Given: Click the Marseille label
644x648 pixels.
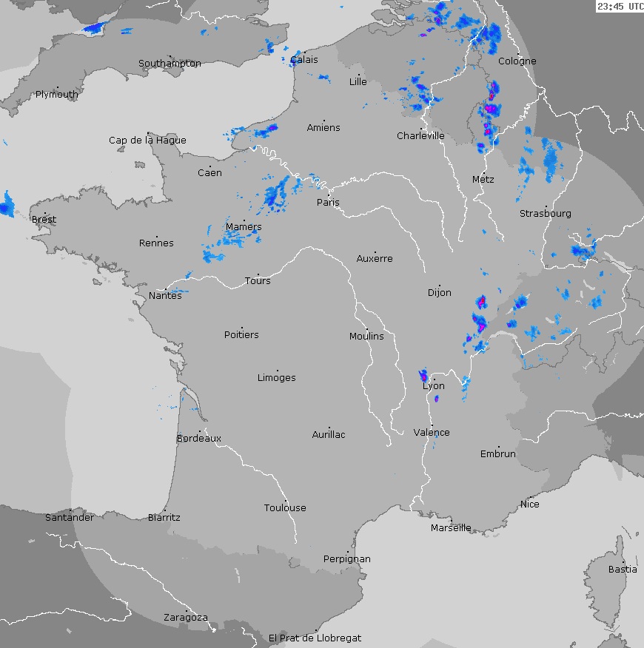Looking at the screenshot, I should pyautogui.click(x=451, y=528).
